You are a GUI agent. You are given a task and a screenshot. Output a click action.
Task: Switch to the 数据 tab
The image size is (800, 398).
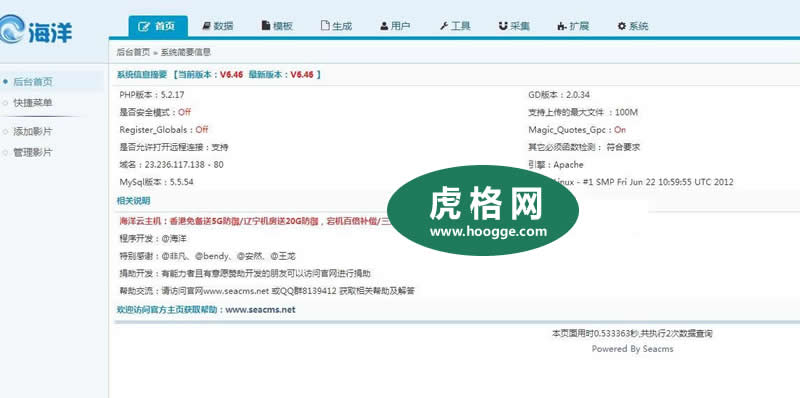click(217, 26)
